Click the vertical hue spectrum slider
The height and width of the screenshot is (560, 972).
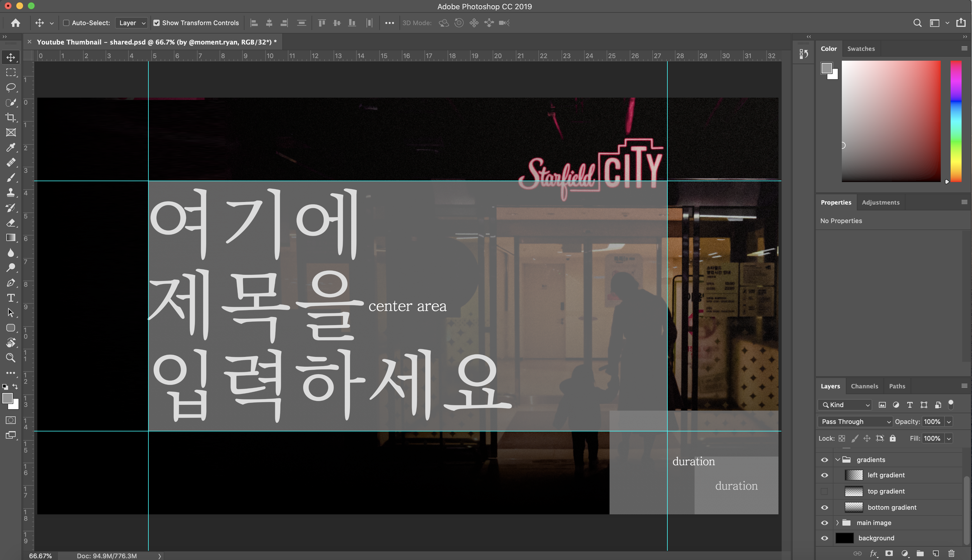tap(956, 121)
